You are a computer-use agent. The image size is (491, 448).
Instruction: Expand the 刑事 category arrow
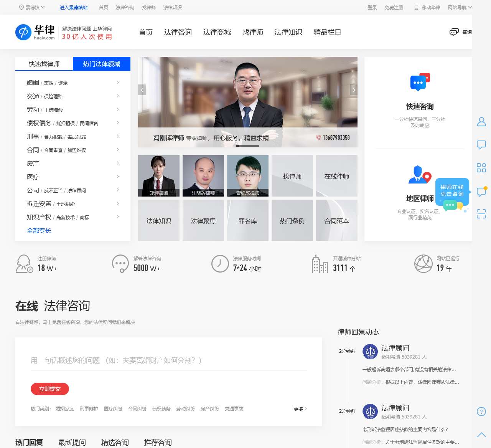pyautogui.click(x=118, y=136)
